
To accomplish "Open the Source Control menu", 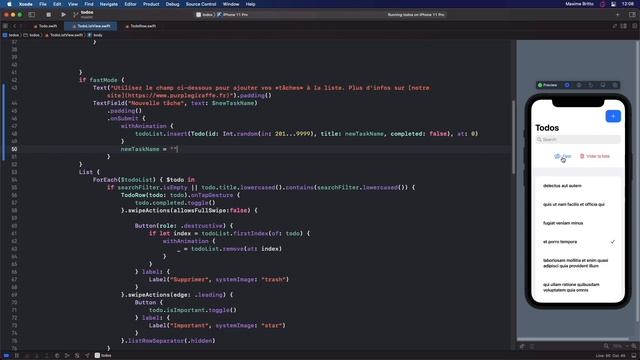I will (201, 4).
